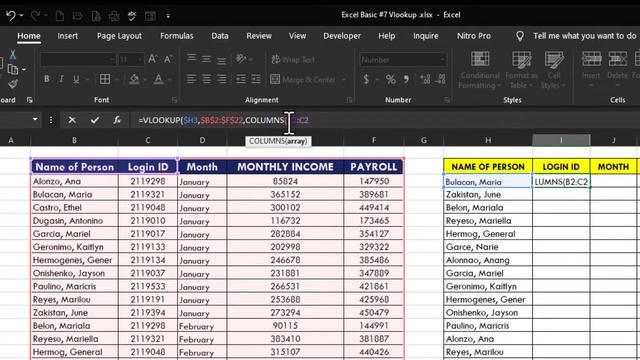Open the Customize Quick Access Toolbar arrow

[x=168, y=16]
